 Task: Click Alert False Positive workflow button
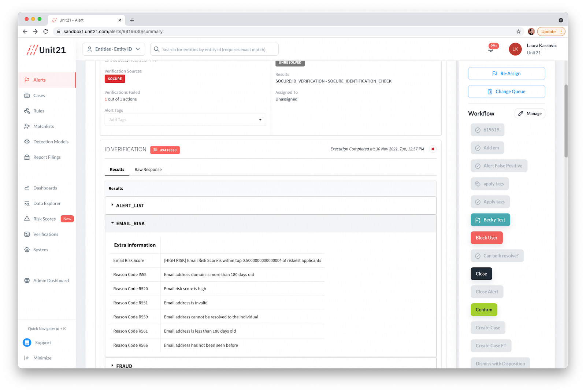[499, 166]
